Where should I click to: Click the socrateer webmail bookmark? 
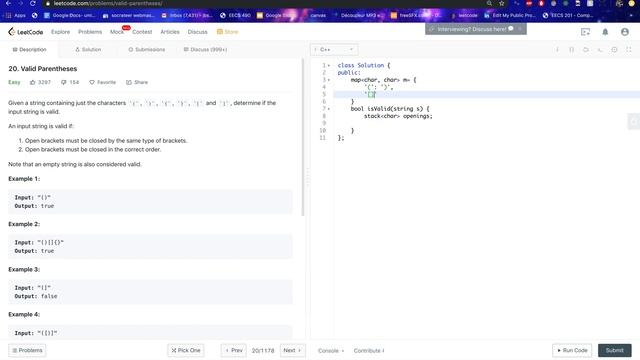[x=128, y=16]
